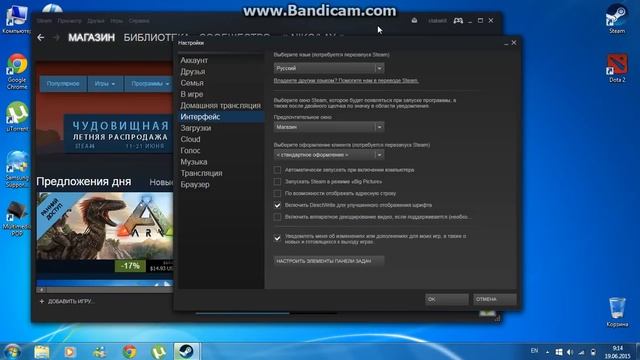Enable hardware video decoding checkbox
Screen dimensions: 640x360
tap(278, 217)
